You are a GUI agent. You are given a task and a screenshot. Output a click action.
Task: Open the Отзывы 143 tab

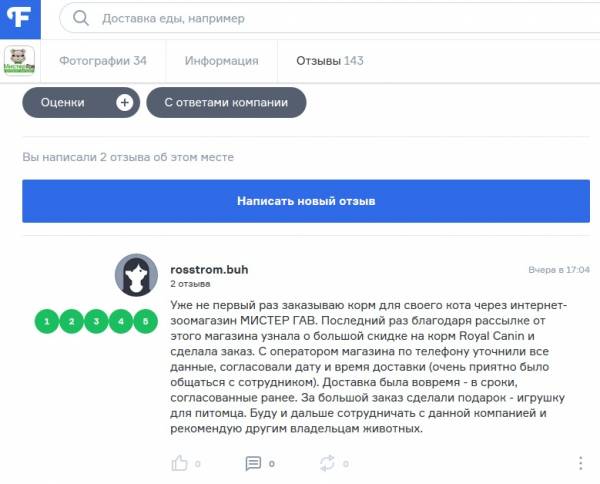pyautogui.click(x=330, y=61)
